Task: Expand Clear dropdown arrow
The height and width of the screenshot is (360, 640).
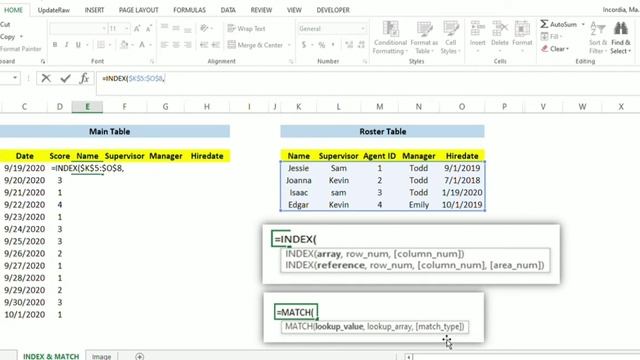Action: pos(567,49)
